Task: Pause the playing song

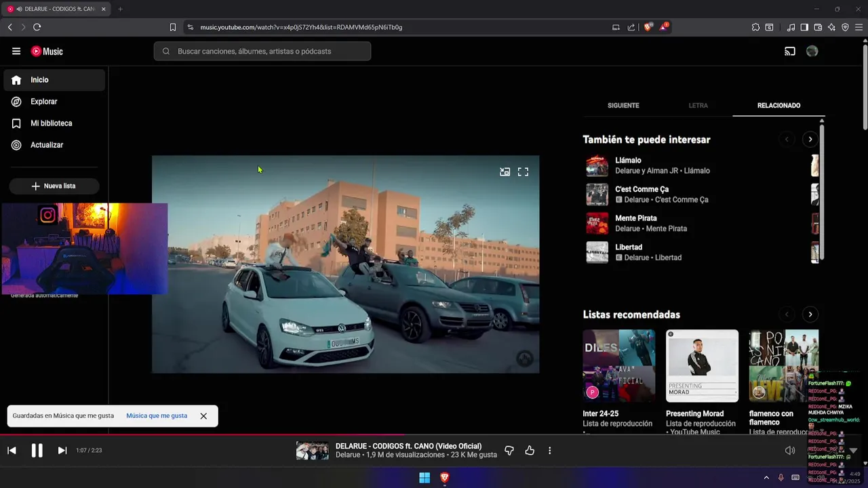Action: tap(37, 451)
